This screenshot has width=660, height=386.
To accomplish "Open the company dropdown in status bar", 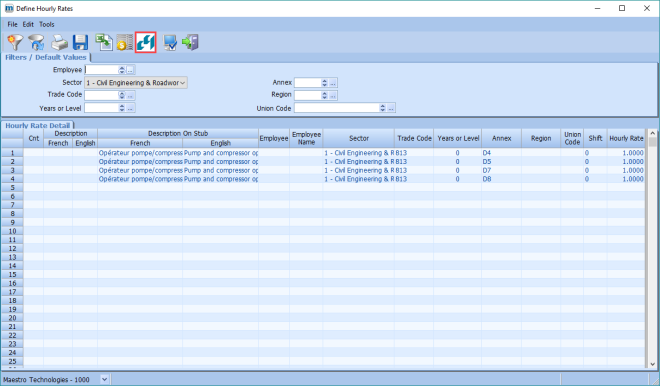I will tap(104, 379).
